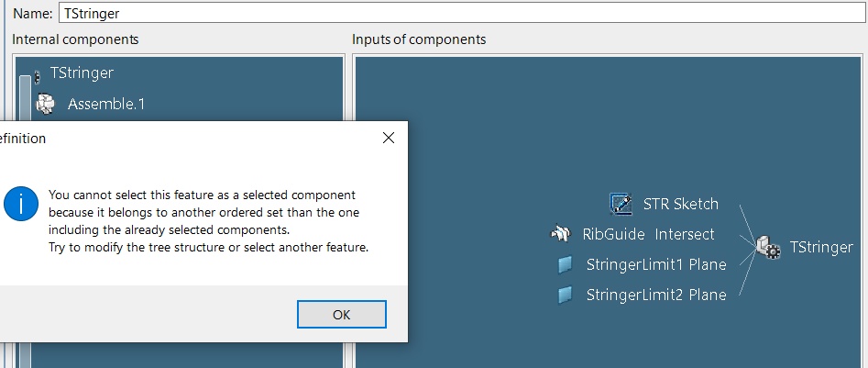
Task: Close the Definition message dialog
Action: coord(389,138)
